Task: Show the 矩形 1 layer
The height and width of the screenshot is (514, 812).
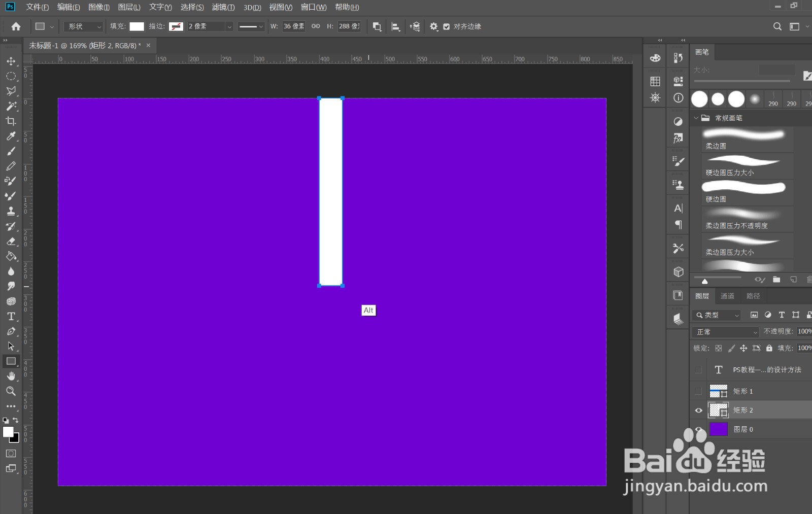Action: [x=698, y=391]
